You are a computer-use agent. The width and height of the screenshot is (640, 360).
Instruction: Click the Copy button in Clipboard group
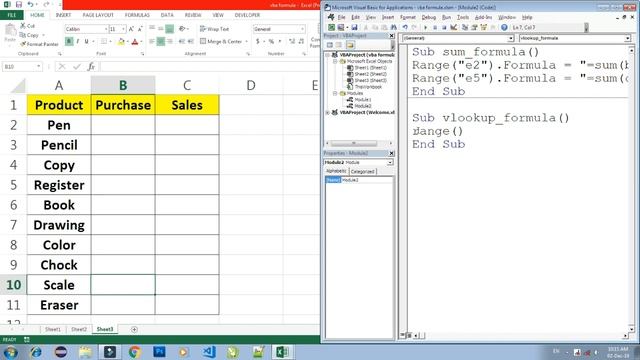30,35
